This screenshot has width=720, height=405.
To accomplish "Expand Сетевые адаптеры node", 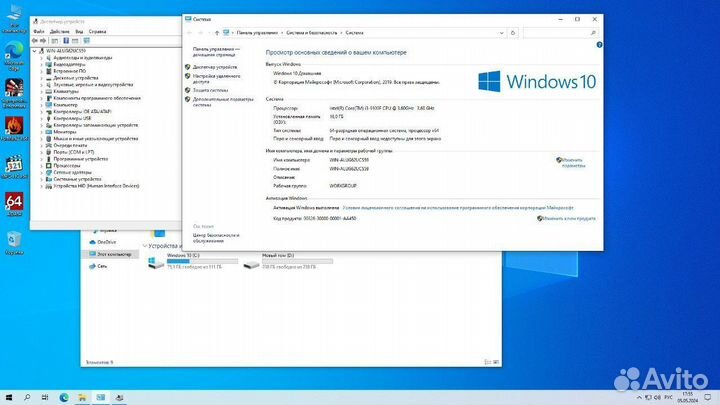I will pyautogui.click(x=41, y=172).
